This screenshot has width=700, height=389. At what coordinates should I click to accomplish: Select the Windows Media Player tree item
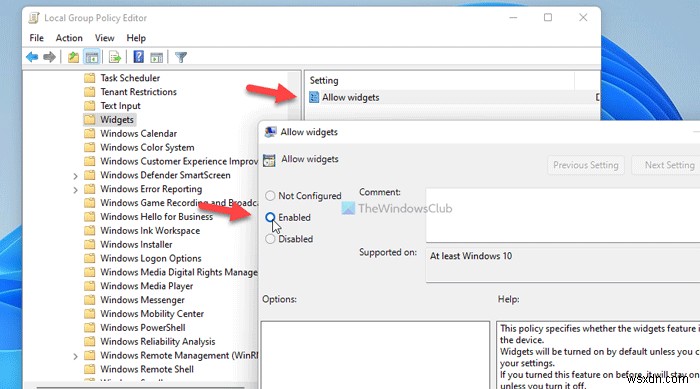click(x=146, y=286)
